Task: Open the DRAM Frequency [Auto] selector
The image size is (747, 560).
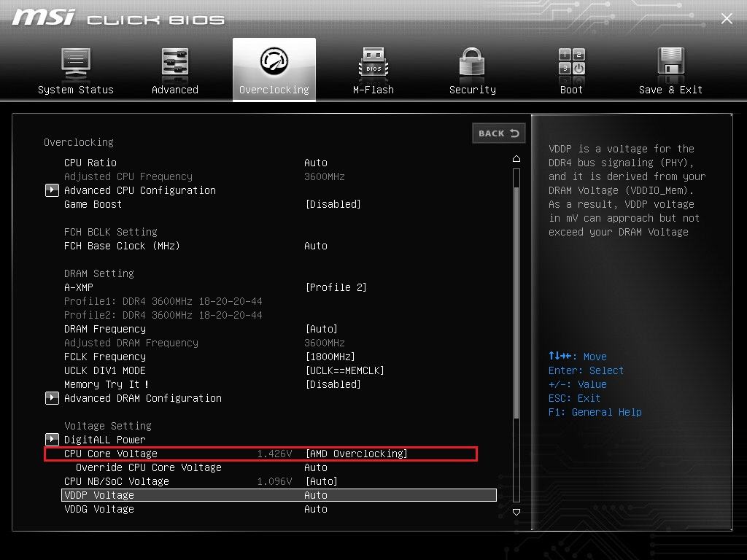Action: (322, 329)
